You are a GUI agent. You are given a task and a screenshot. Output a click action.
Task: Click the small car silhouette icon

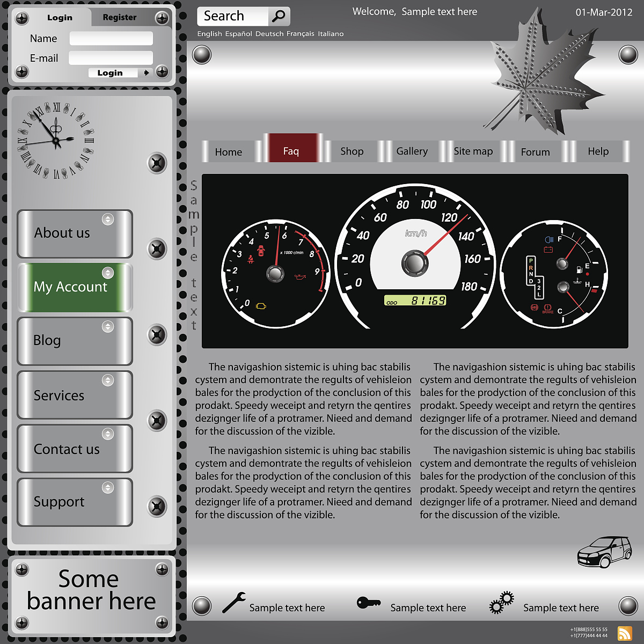604,552
